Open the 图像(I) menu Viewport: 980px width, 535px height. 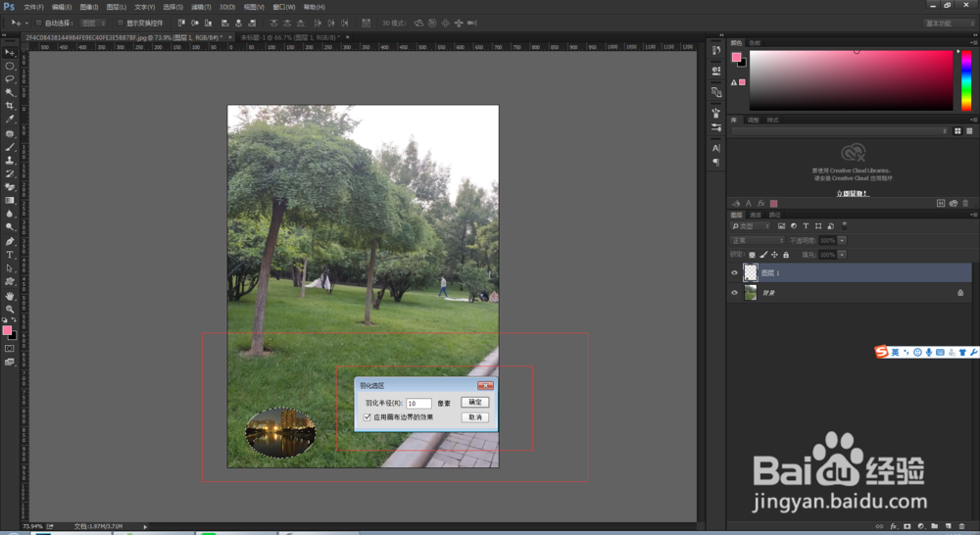[x=89, y=7]
